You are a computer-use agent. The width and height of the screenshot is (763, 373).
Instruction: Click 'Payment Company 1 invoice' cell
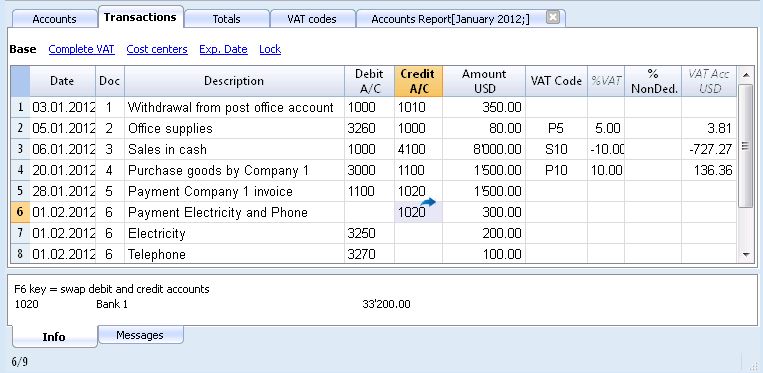[234, 192]
